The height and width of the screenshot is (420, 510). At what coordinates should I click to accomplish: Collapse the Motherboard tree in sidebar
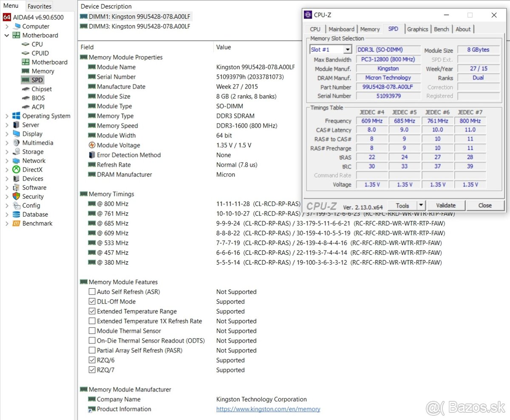[x=7, y=35]
